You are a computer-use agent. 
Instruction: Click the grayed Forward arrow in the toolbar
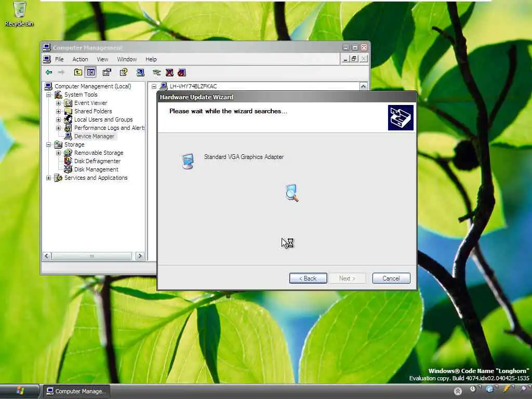tap(61, 72)
